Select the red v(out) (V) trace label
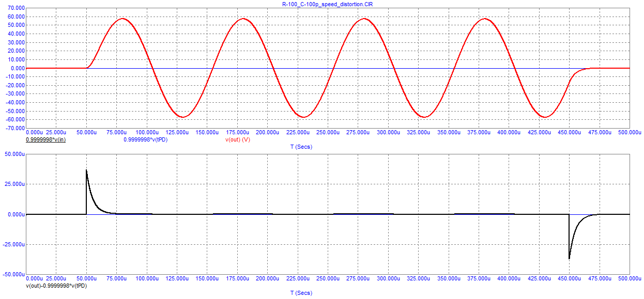The width and height of the screenshot is (644, 299). tap(238, 140)
